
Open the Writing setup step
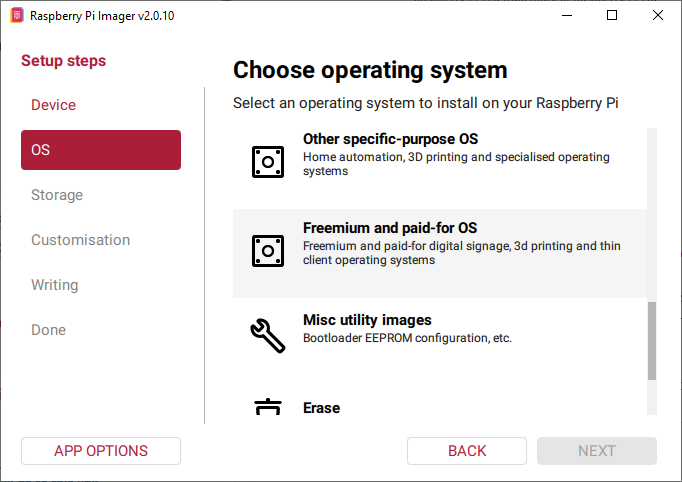(x=55, y=285)
